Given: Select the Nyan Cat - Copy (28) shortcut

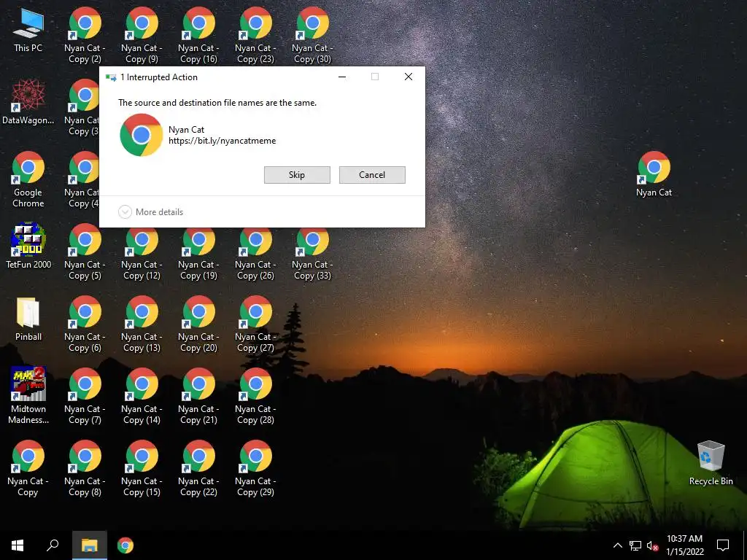Looking at the screenshot, I should (x=255, y=396).
